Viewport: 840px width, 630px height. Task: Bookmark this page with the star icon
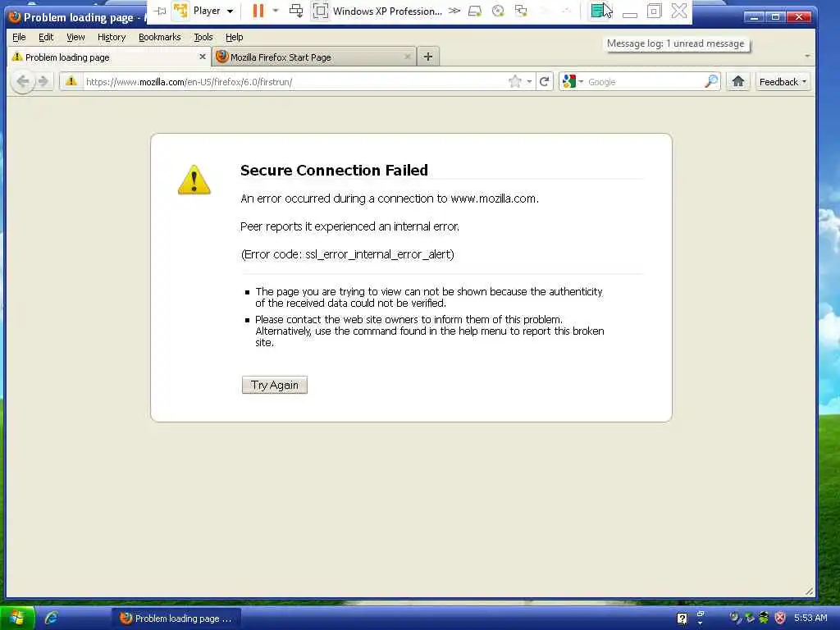515,81
